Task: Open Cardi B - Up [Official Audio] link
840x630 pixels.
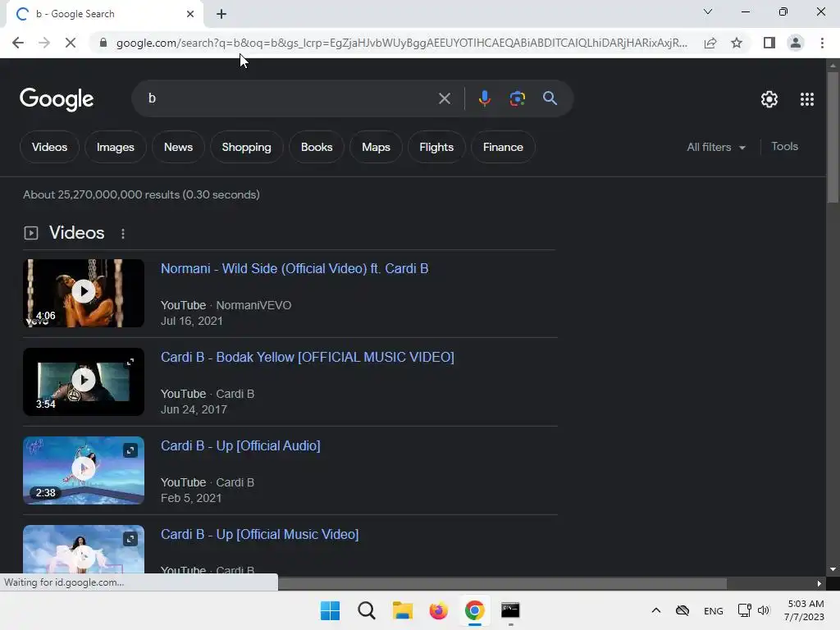Action: [240, 445]
